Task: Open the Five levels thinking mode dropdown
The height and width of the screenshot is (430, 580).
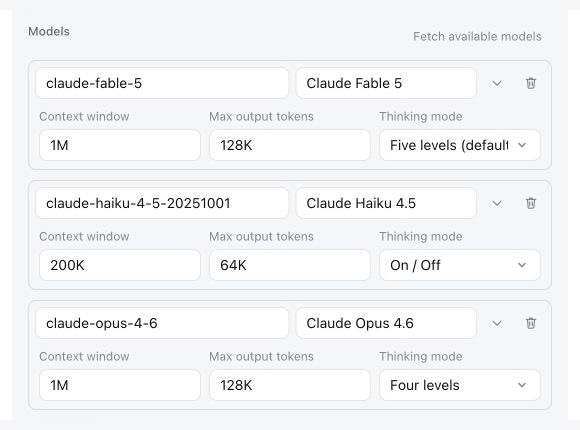Action: click(460, 145)
